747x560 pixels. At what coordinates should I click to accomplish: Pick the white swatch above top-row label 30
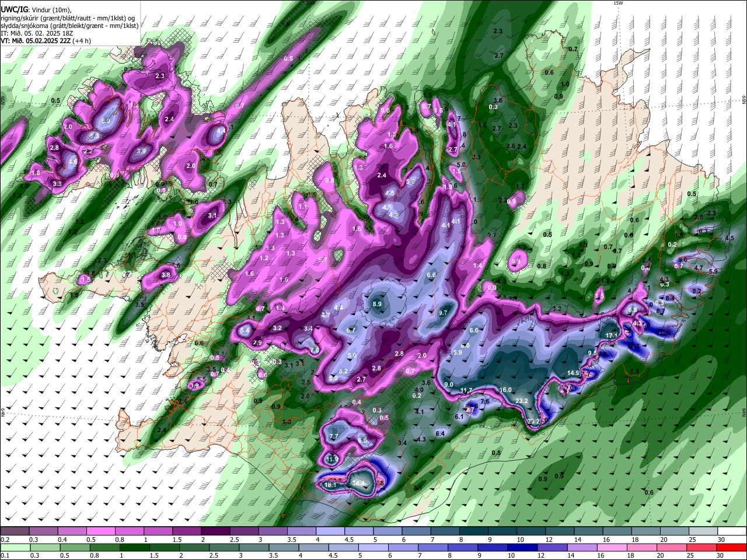[731, 531]
